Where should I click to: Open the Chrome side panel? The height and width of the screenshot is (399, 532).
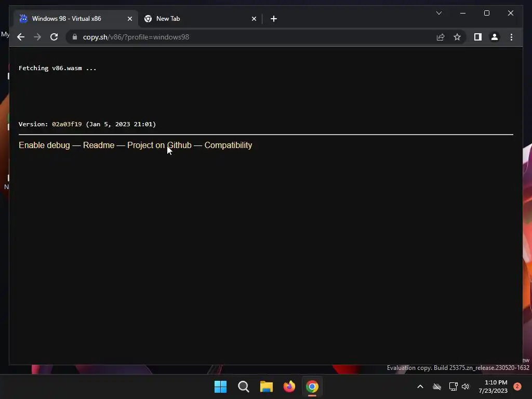tap(478, 37)
